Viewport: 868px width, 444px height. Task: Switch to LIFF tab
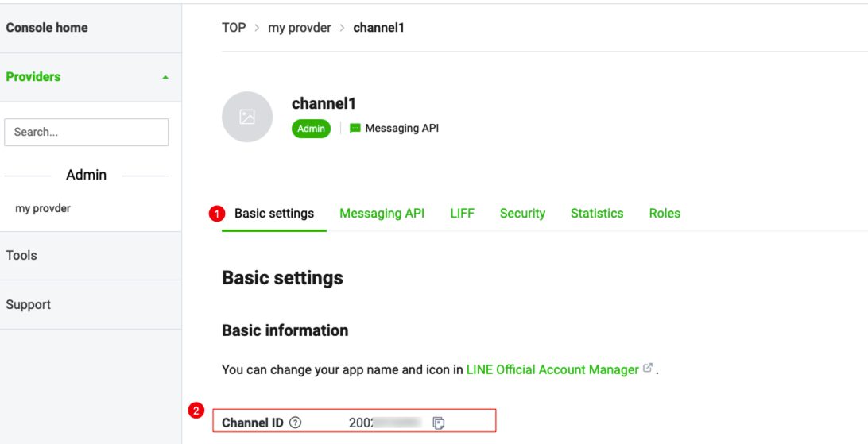463,214
